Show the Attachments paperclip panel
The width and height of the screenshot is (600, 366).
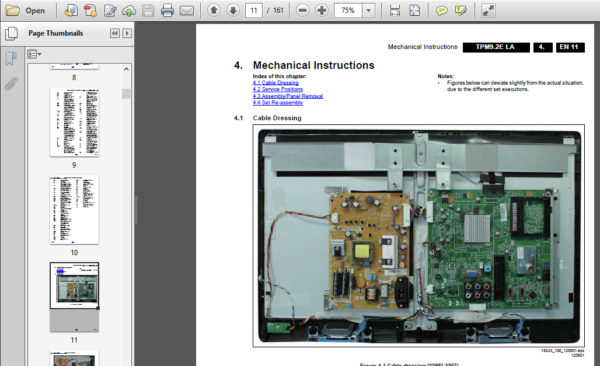click(x=11, y=83)
